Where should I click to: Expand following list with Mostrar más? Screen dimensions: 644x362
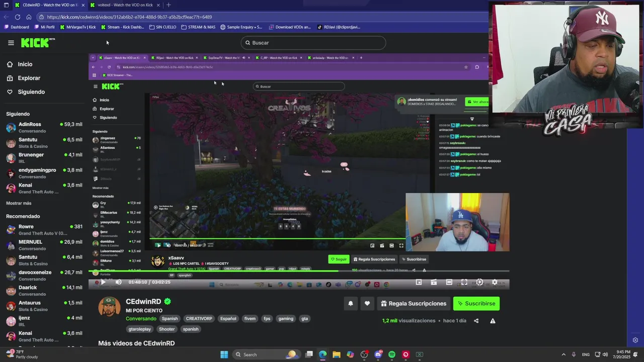pos(19,203)
